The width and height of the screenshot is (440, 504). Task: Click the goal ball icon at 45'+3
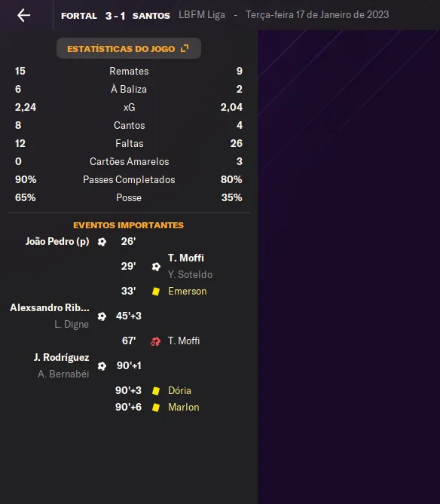[102, 316]
